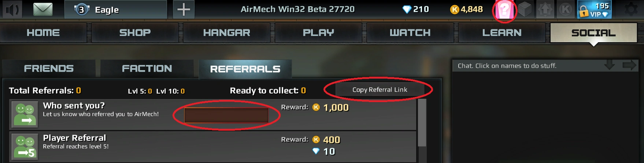Open the pink question mark mystery box
The width and height of the screenshot is (644, 163).
(x=504, y=10)
